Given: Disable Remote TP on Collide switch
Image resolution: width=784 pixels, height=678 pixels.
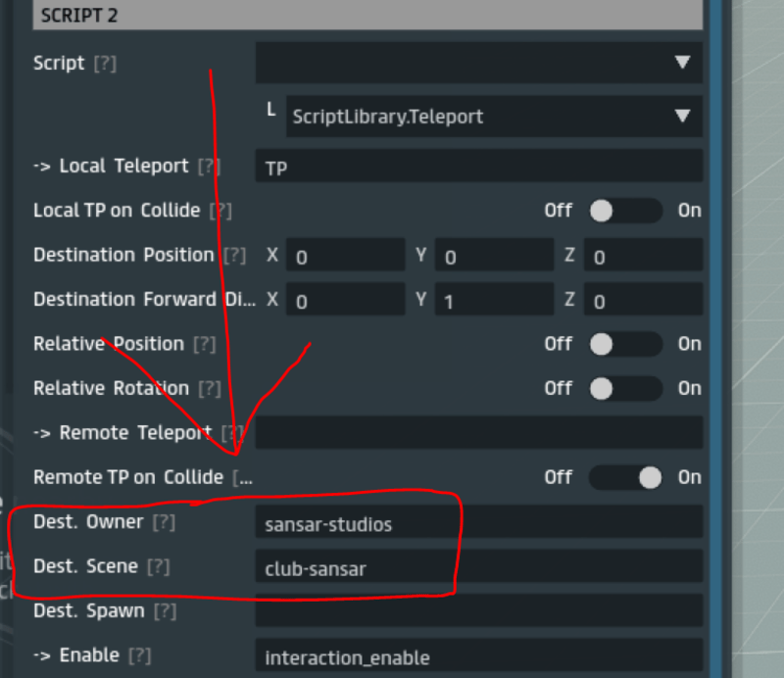Looking at the screenshot, I should click(625, 477).
